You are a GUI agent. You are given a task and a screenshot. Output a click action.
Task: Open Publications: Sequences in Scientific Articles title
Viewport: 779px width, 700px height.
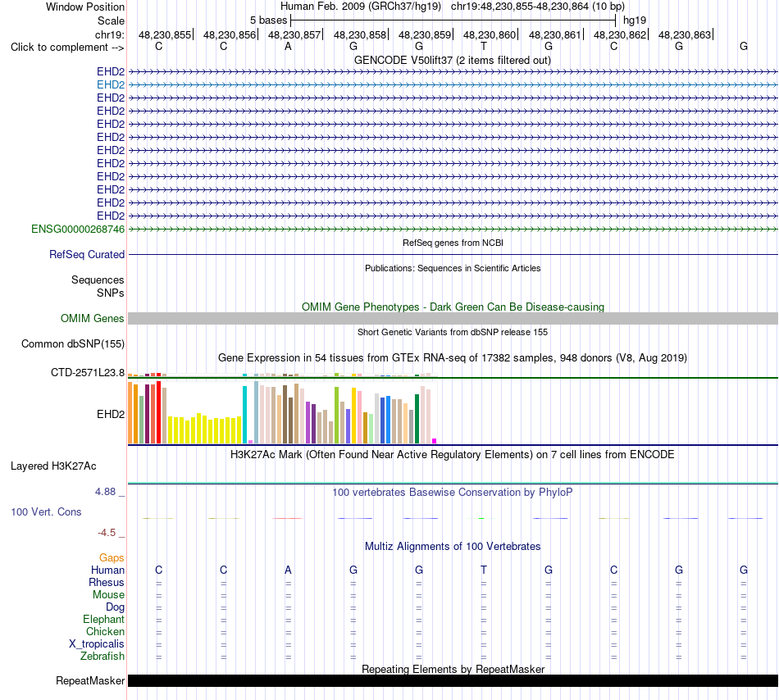tap(453, 268)
